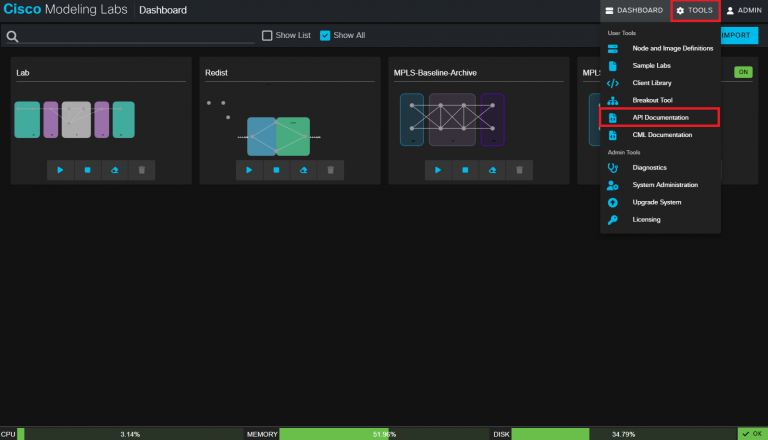The height and width of the screenshot is (440, 768).
Task: Open the Dashboard menu in header
Action: click(634, 10)
